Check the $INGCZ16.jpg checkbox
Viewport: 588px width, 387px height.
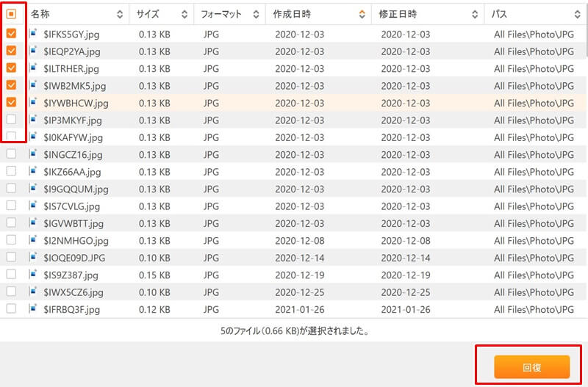pos(11,154)
